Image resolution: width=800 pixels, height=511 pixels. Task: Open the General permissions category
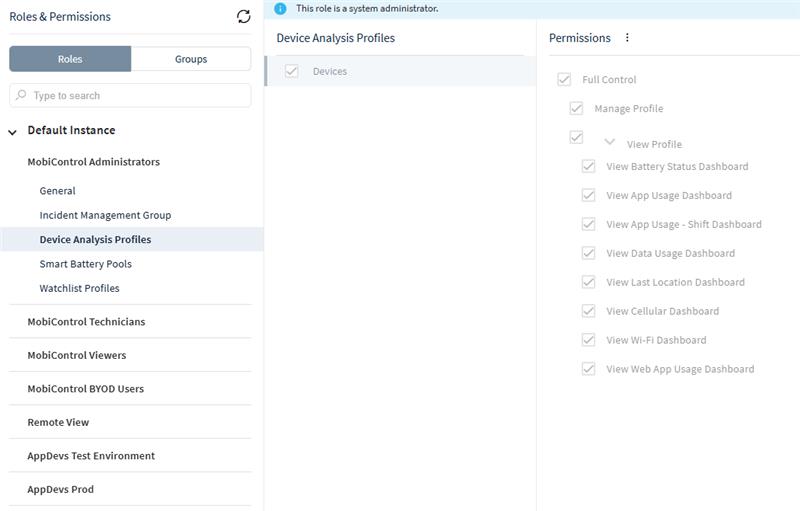[57, 191]
